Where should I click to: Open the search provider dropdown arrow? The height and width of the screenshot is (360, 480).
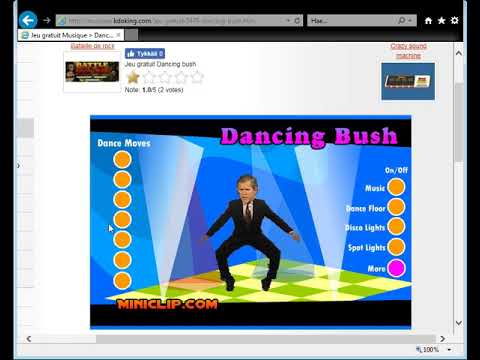[411, 21]
